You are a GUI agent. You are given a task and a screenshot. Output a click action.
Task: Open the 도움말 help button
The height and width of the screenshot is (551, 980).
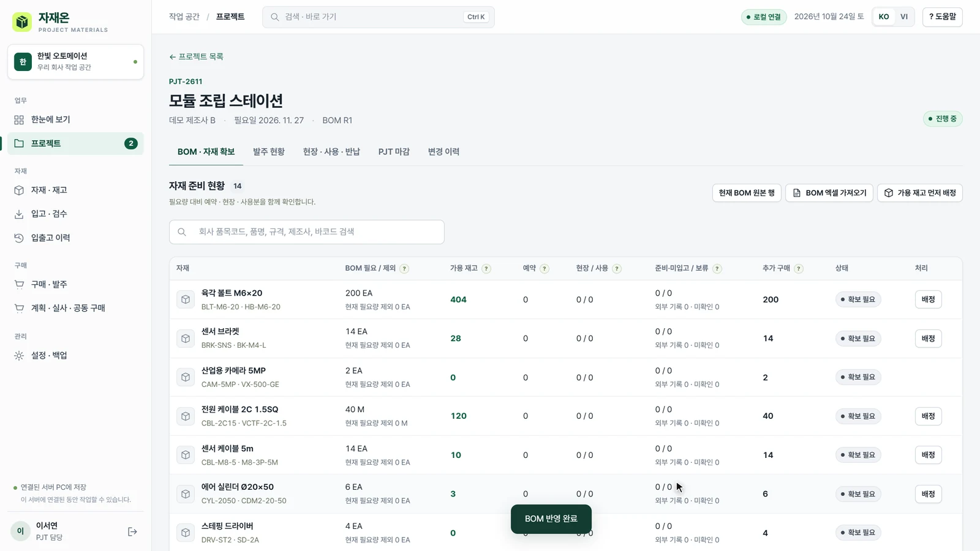[x=943, y=17]
